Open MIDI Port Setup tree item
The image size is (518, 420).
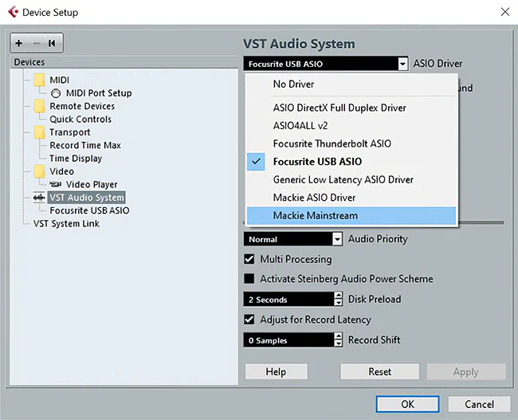tap(99, 93)
